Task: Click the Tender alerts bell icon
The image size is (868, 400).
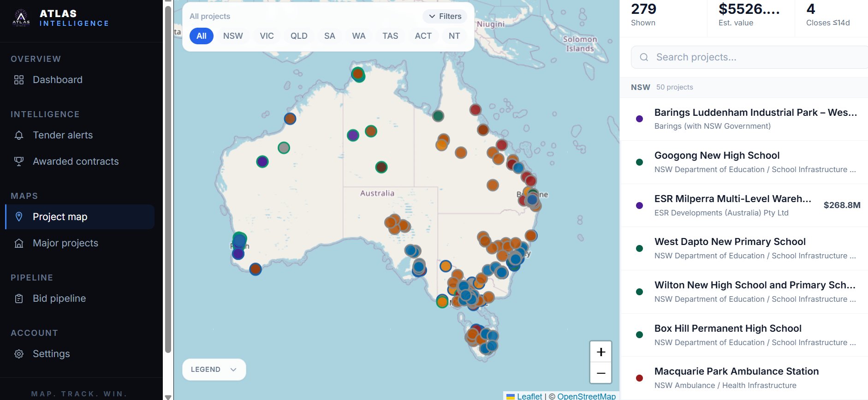Action: pyautogui.click(x=19, y=135)
